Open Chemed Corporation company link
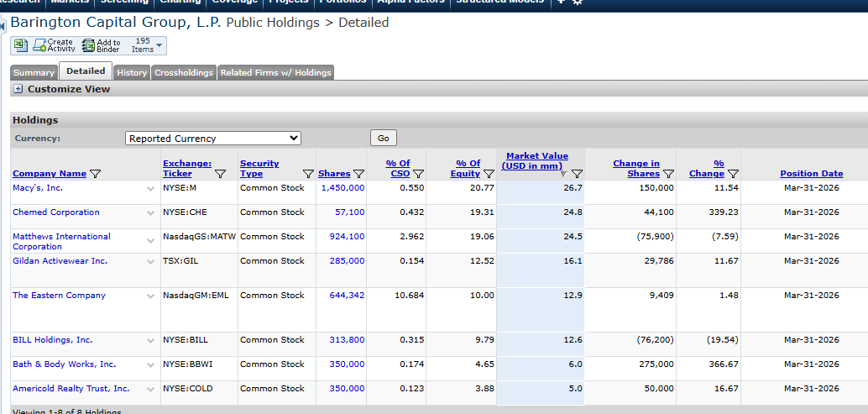The image size is (868, 414). click(56, 212)
